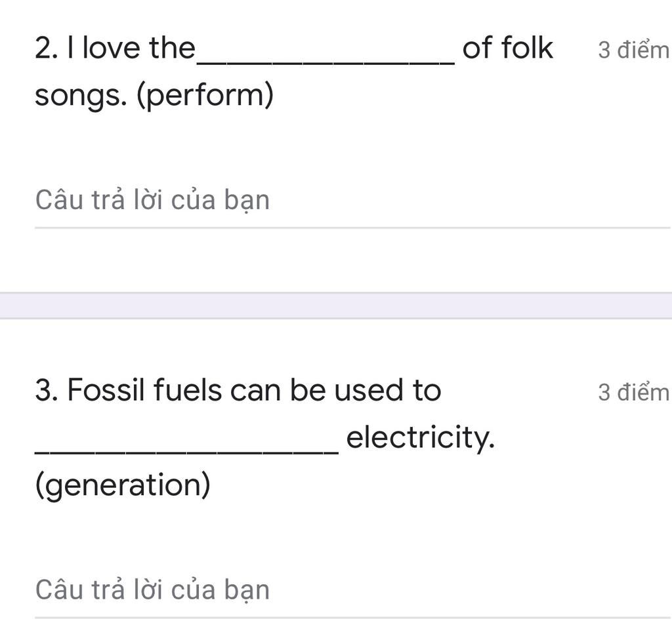Image resolution: width=672 pixels, height=640 pixels.
Task: Click the word 'songs.' in question 2
Action: 81,97
